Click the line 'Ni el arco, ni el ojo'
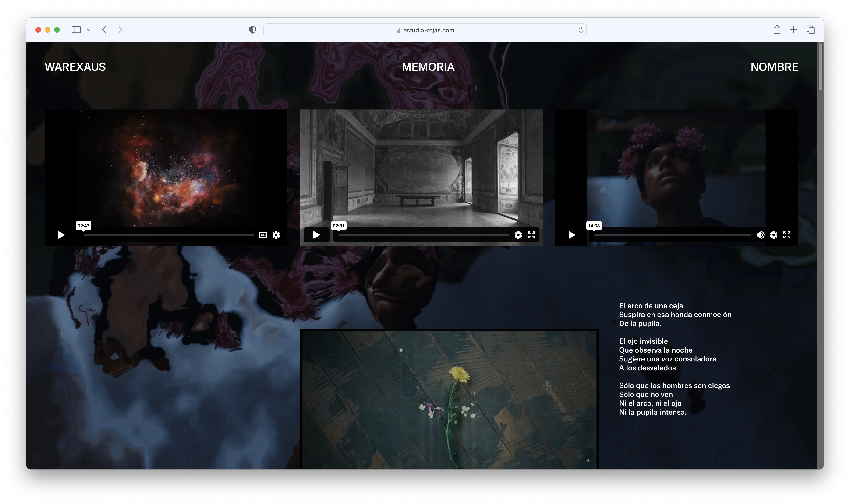The height and width of the screenshot is (504, 850). click(x=650, y=403)
